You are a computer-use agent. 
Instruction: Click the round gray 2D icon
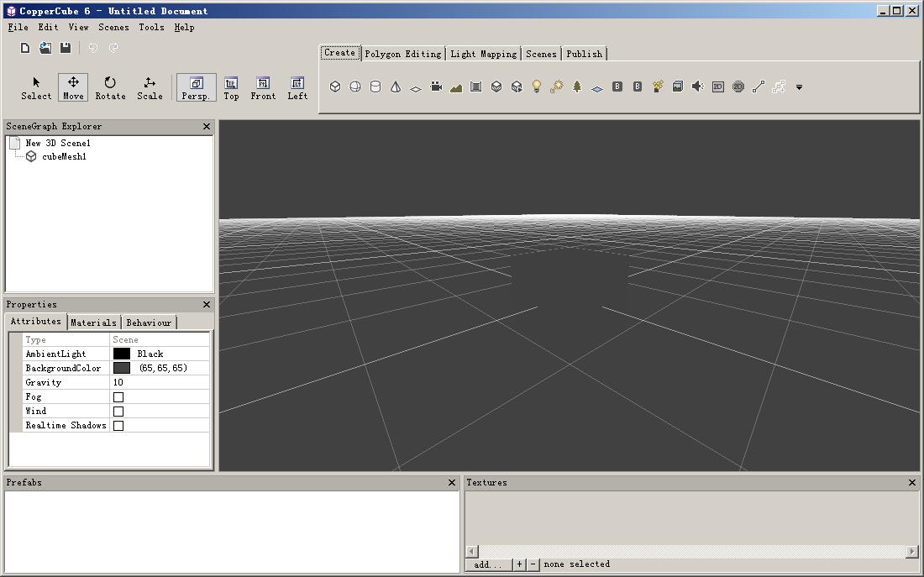coord(738,87)
